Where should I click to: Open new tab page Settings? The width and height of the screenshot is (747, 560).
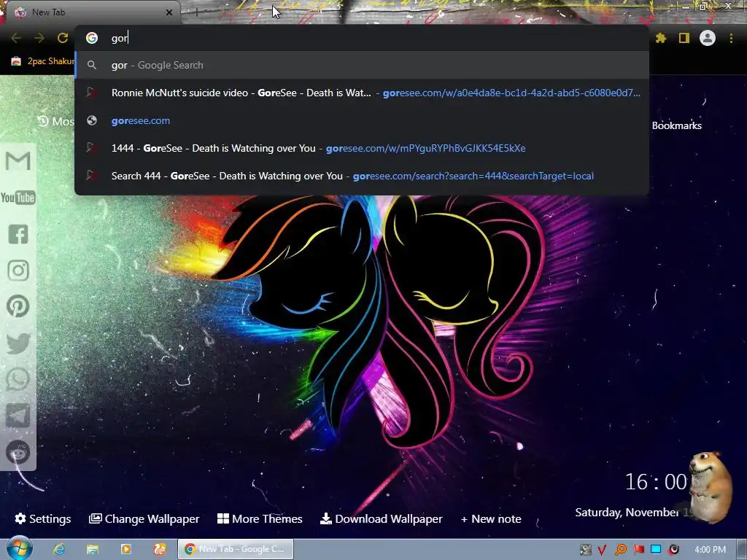tap(43, 518)
